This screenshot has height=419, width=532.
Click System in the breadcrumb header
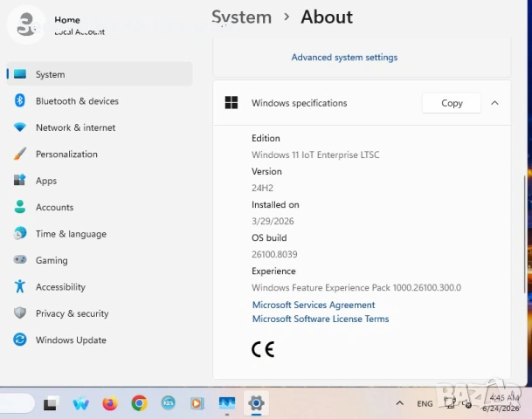[242, 17]
